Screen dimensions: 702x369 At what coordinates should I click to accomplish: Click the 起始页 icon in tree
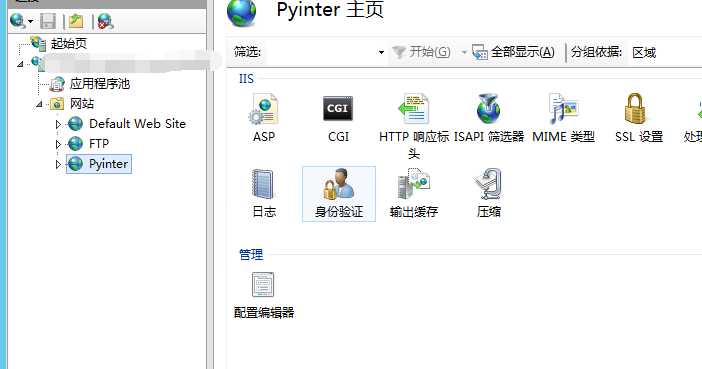[x=39, y=43]
